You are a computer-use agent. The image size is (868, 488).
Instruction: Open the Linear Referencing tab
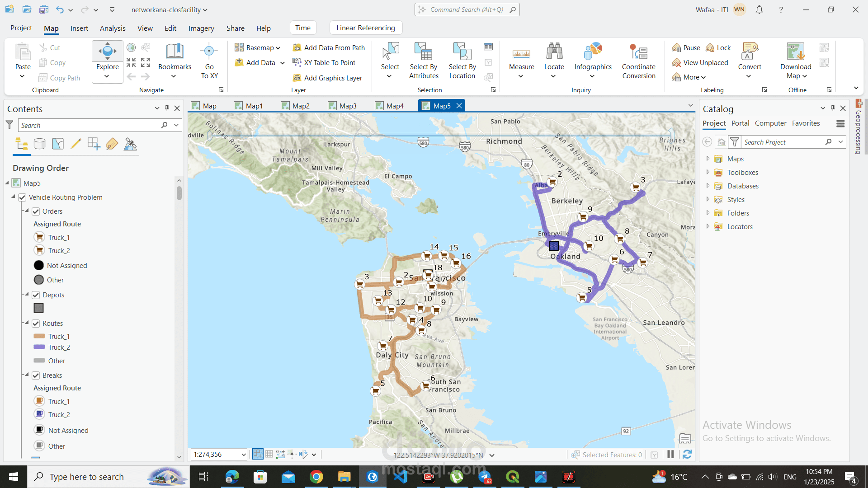click(x=366, y=28)
